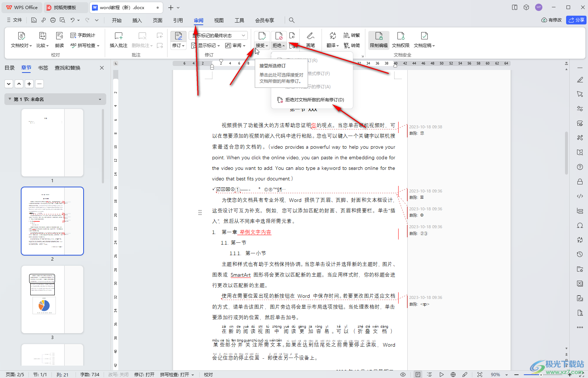Open the history clock icon in right sidebar

tap(580, 254)
